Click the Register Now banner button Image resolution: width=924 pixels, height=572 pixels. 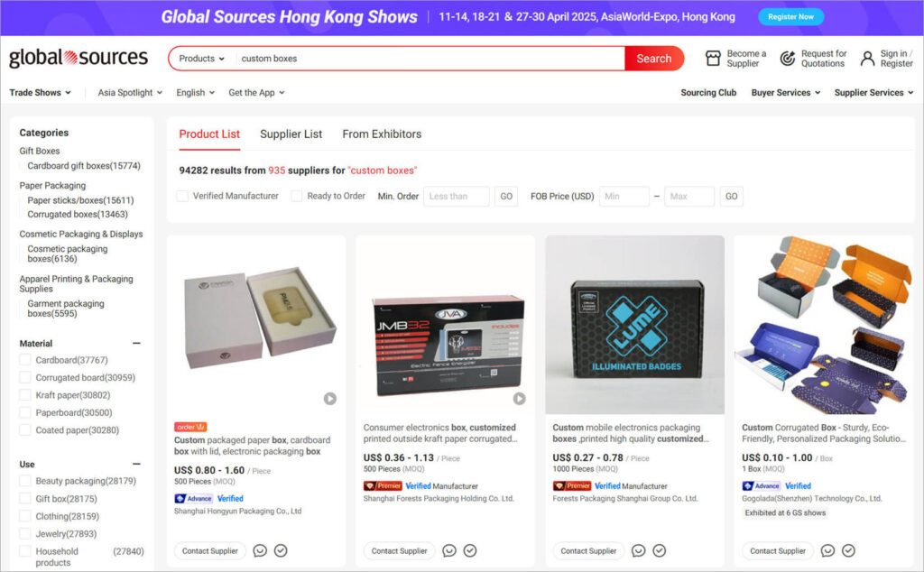point(790,17)
